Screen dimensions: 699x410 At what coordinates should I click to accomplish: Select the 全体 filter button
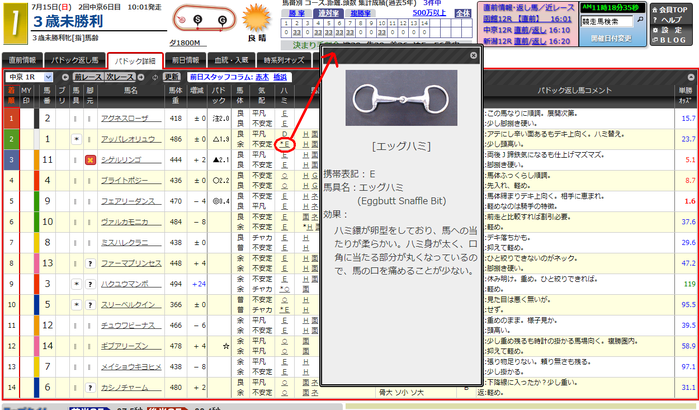coord(463,13)
